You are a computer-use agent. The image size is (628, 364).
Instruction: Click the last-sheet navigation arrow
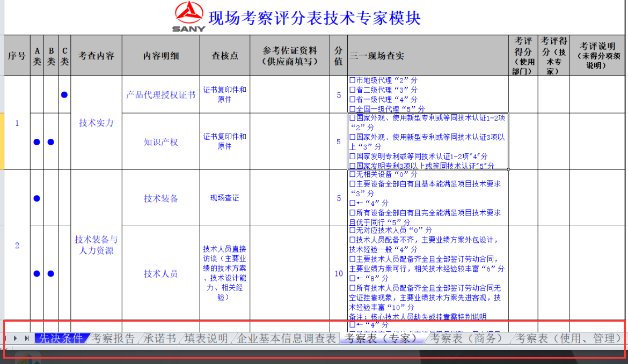point(27,338)
